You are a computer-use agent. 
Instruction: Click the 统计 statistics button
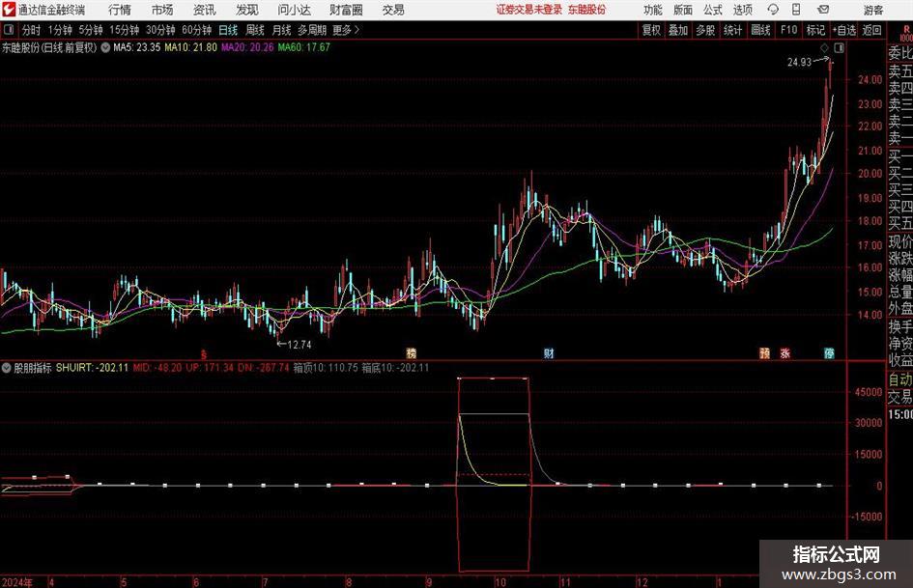(x=732, y=30)
